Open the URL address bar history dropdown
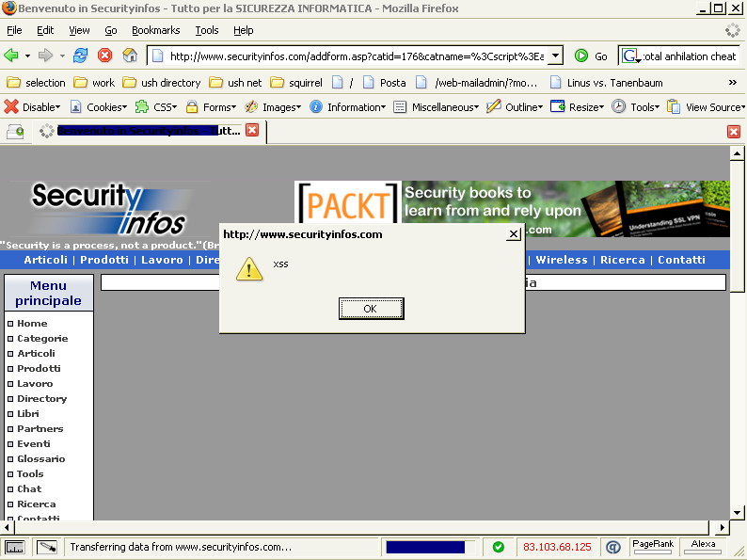747x560 pixels. click(x=555, y=56)
